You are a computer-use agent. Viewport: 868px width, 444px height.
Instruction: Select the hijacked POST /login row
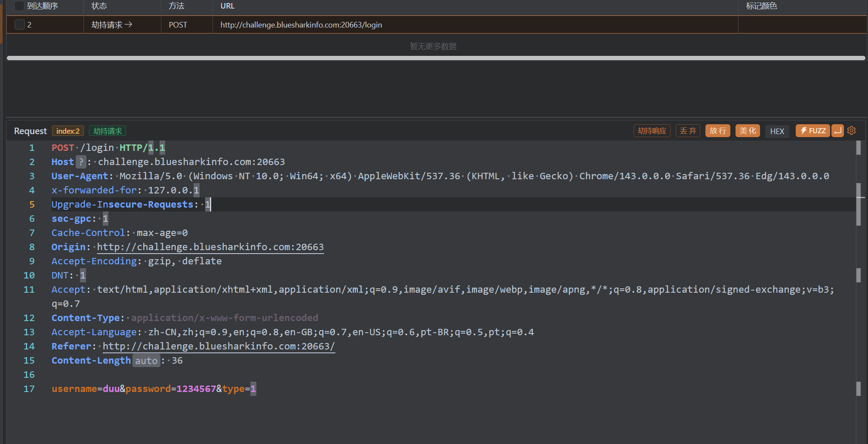tap(301, 25)
